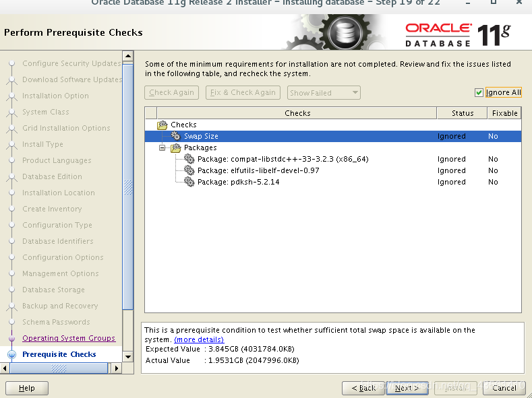Click the Database Identifiers step
Viewport: 532px width, 398px height.
58,241
